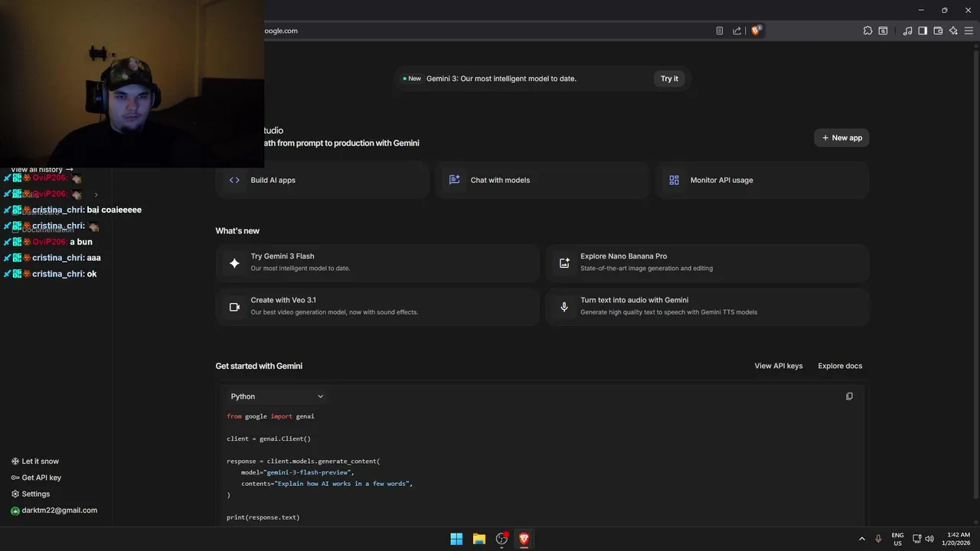The width and height of the screenshot is (980, 551).
Task: Open Get API key in sidebar
Action: [36, 478]
